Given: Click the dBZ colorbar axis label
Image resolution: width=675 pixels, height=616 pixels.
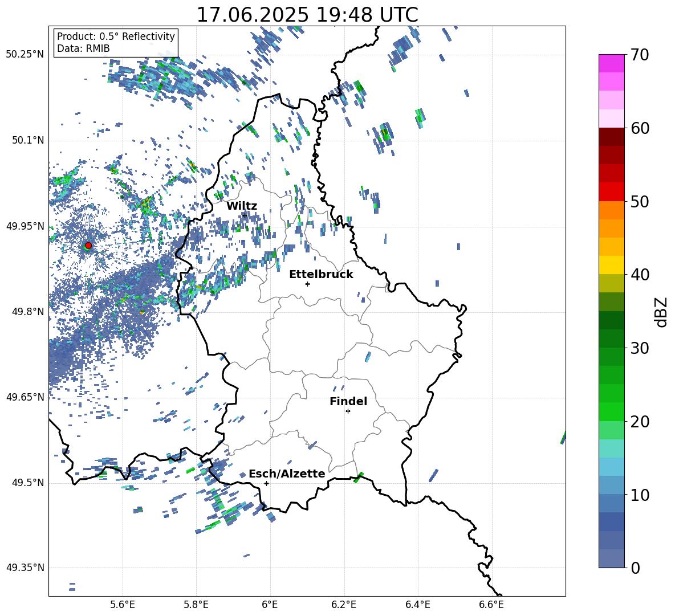Looking at the screenshot, I should pos(661,312).
